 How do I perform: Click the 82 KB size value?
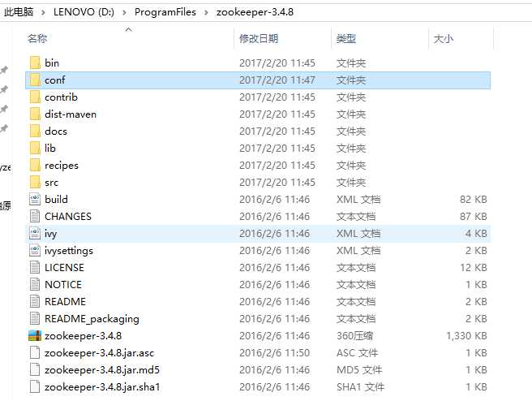click(x=474, y=200)
